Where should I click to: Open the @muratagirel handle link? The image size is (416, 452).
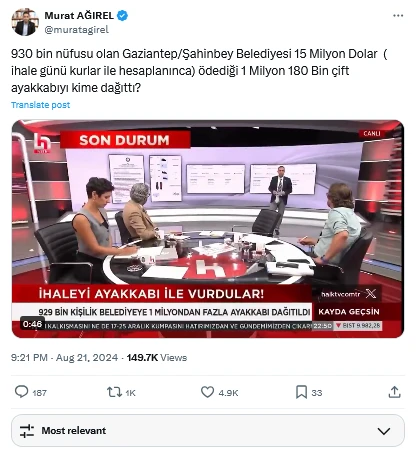pos(77,30)
